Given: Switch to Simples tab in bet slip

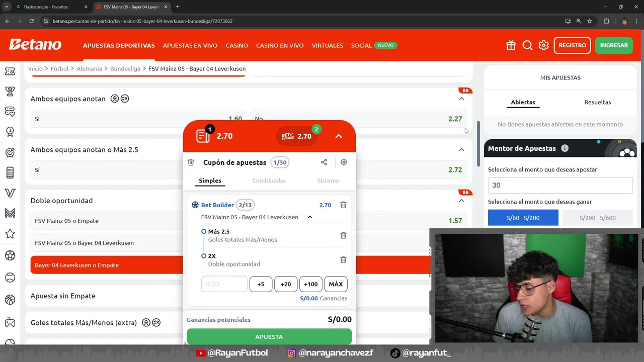Looking at the screenshot, I should pyautogui.click(x=210, y=180).
